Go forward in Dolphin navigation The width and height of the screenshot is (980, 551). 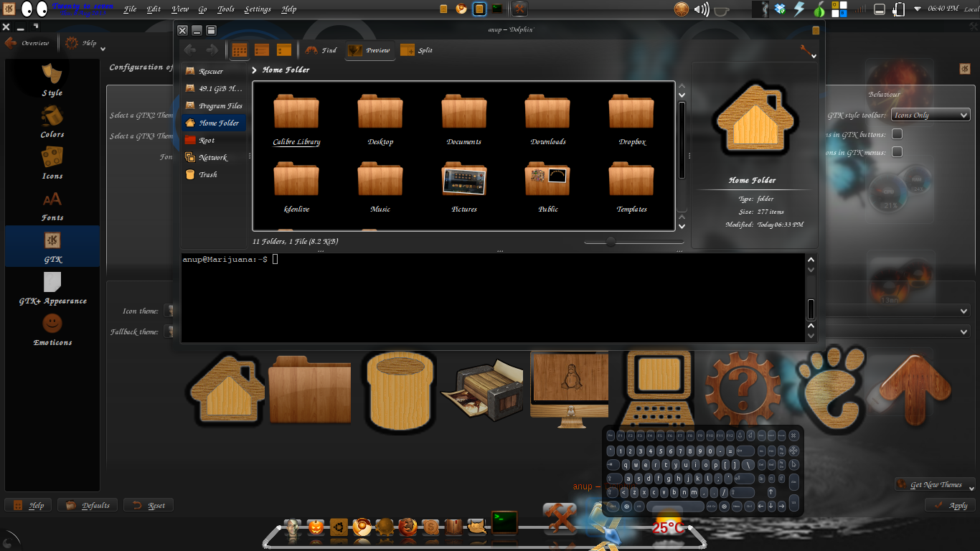pos(212,50)
